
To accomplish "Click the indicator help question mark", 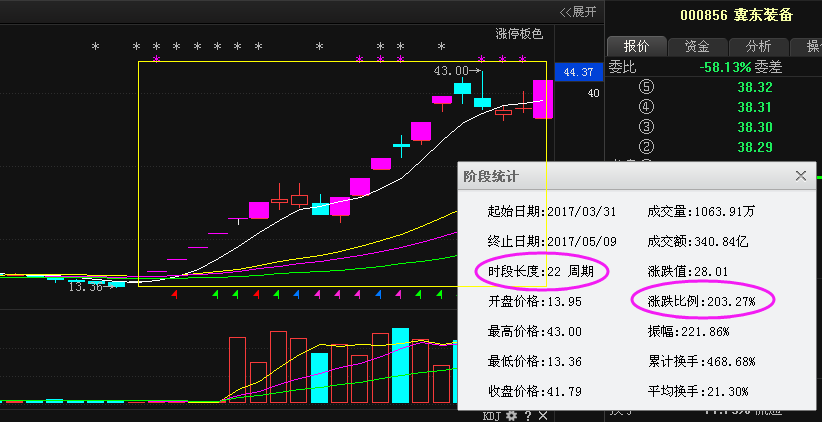I will pyautogui.click(x=527, y=415).
